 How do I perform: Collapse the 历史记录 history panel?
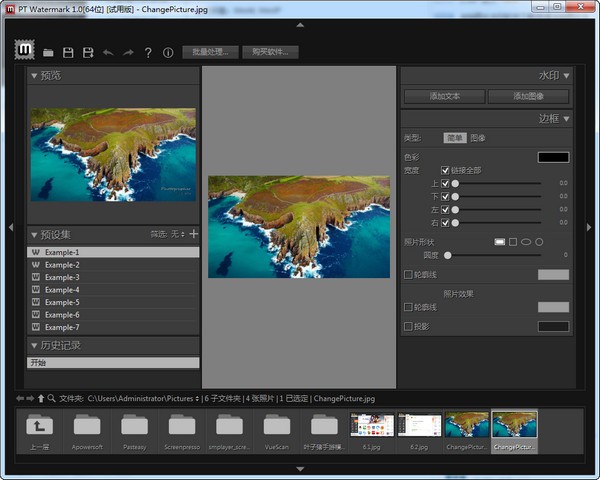point(34,345)
